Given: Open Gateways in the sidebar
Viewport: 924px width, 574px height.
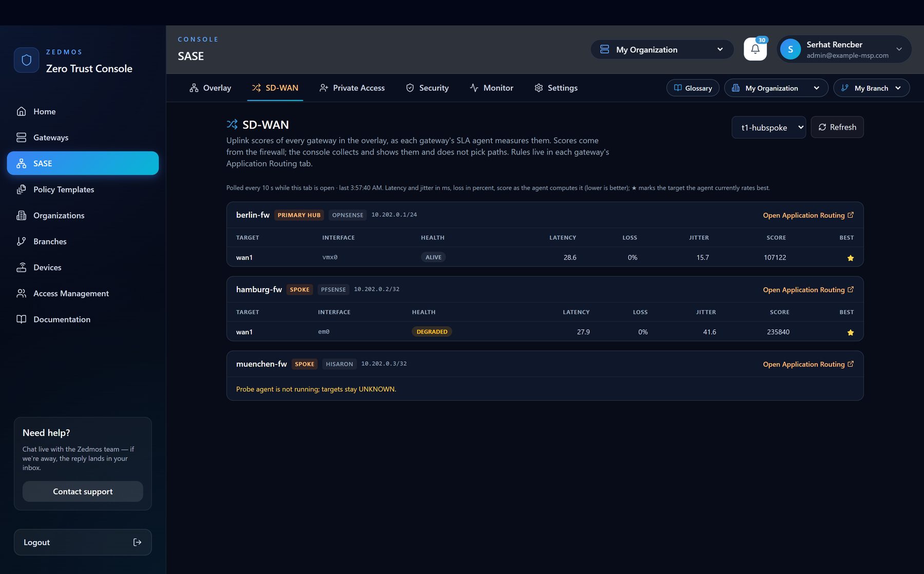Looking at the screenshot, I should (83, 138).
